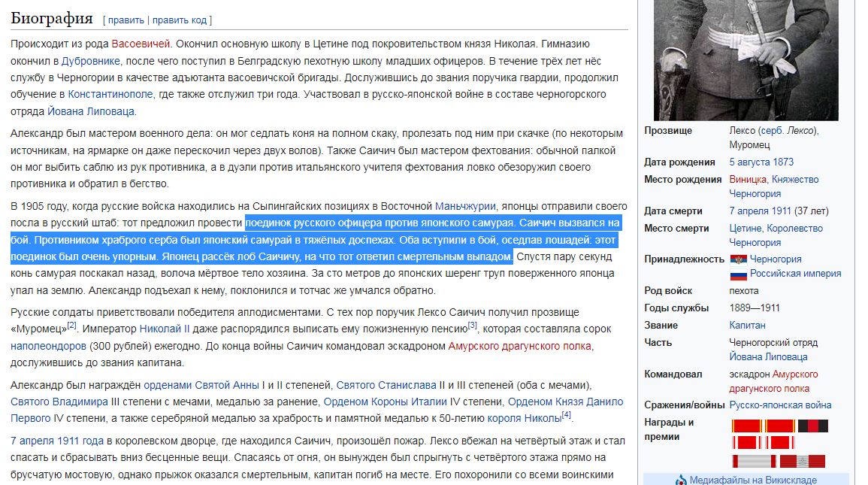This screenshot has height=485, width=868.
Task: Open the 'Васоевичей' red link
Action: click(141, 44)
